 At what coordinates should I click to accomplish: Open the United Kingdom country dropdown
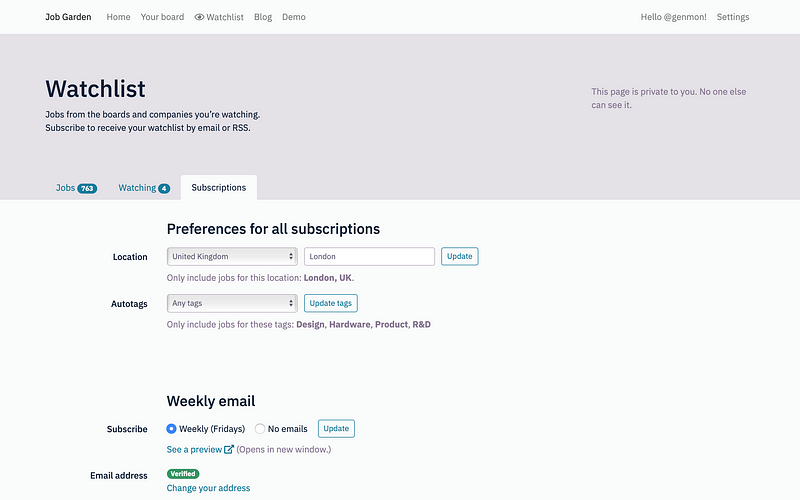[232, 256]
